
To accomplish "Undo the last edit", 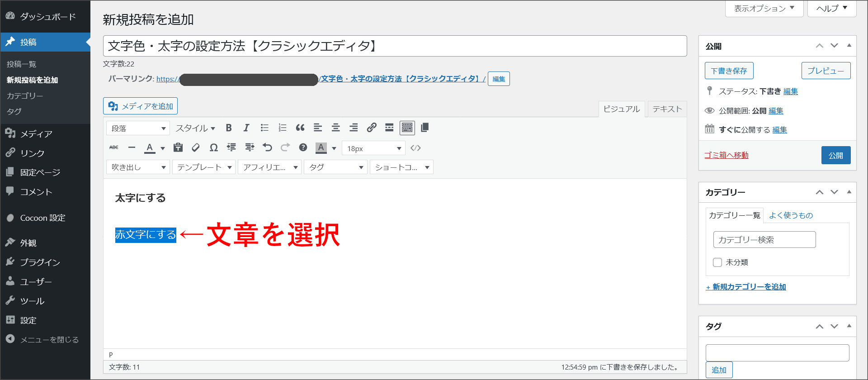I will pyautogui.click(x=267, y=147).
